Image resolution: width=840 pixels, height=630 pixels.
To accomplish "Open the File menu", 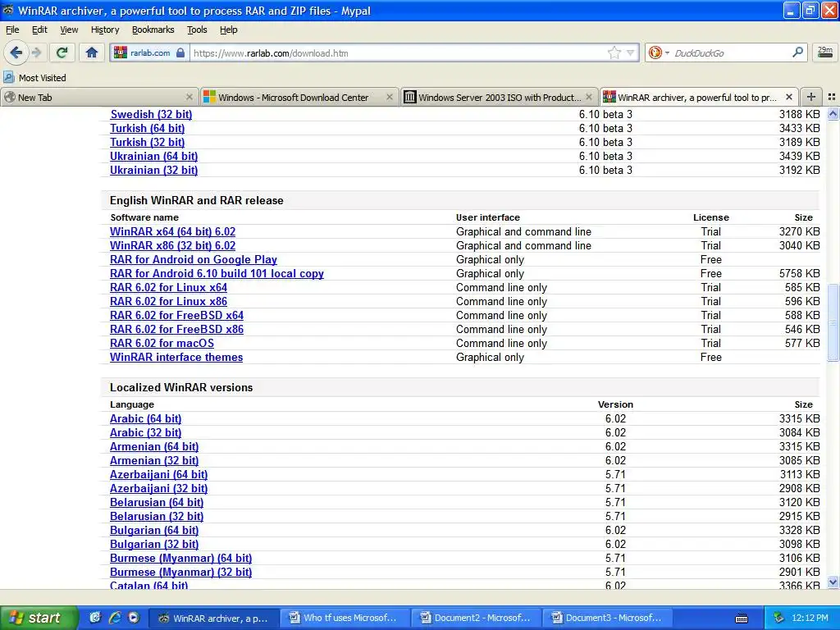I will 12,30.
